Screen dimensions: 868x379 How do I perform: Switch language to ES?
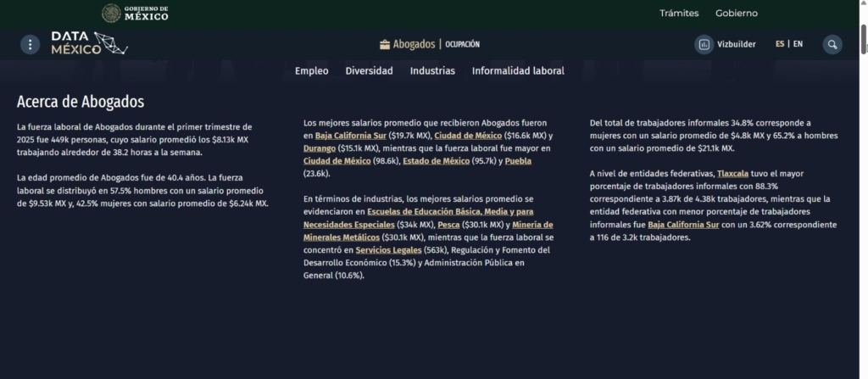pyautogui.click(x=779, y=44)
